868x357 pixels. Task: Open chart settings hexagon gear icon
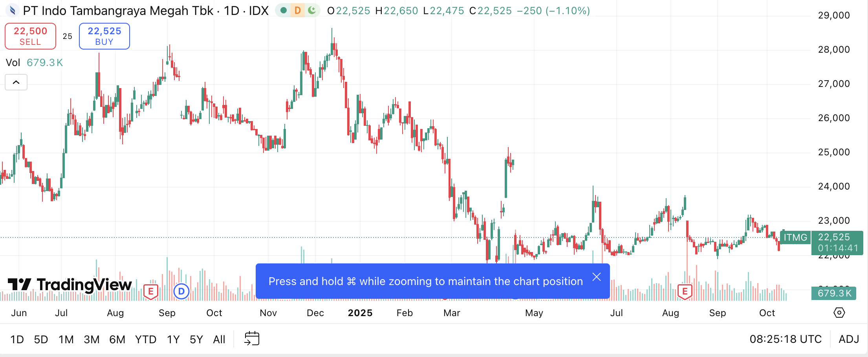(x=839, y=313)
